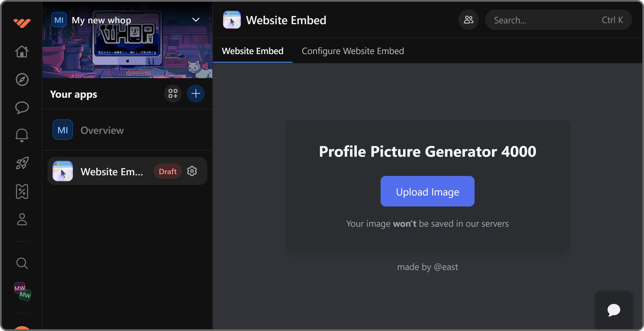Screen dimensions: 644x331
Task: Expand the My new whop dropdown
Action: (x=195, y=20)
